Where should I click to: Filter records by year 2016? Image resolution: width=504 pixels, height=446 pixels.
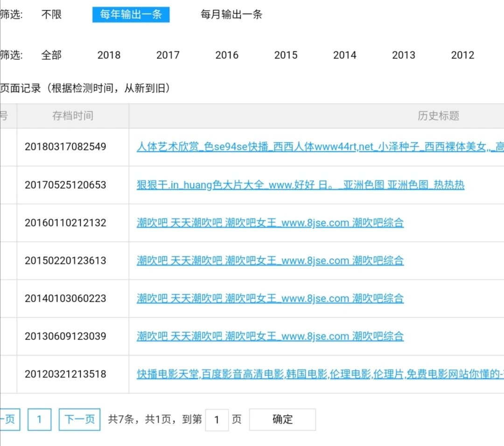[227, 55]
